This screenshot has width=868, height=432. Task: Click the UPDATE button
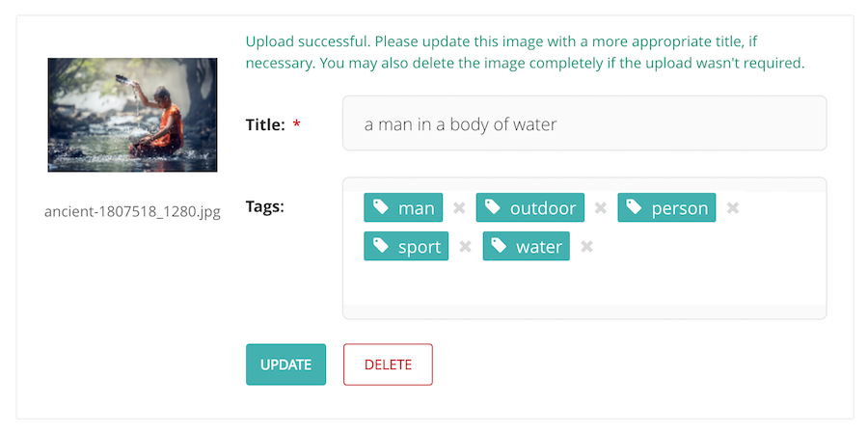pyautogui.click(x=285, y=364)
